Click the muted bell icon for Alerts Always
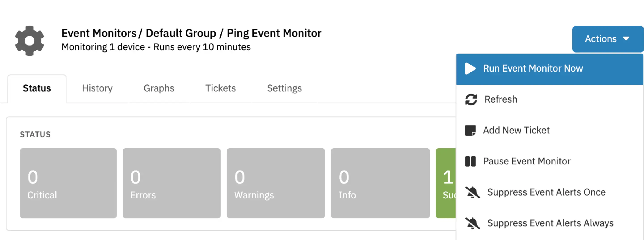The height and width of the screenshot is (240, 644). pos(472,223)
